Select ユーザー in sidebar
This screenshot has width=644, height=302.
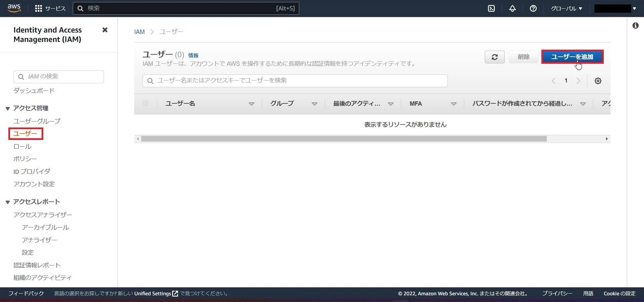coord(25,134)
